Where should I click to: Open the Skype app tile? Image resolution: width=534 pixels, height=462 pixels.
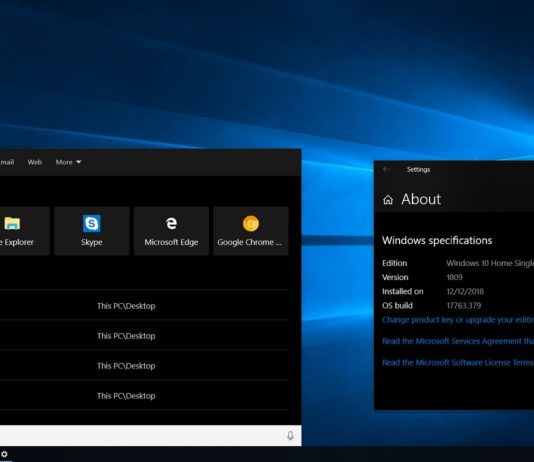[92, 231]
